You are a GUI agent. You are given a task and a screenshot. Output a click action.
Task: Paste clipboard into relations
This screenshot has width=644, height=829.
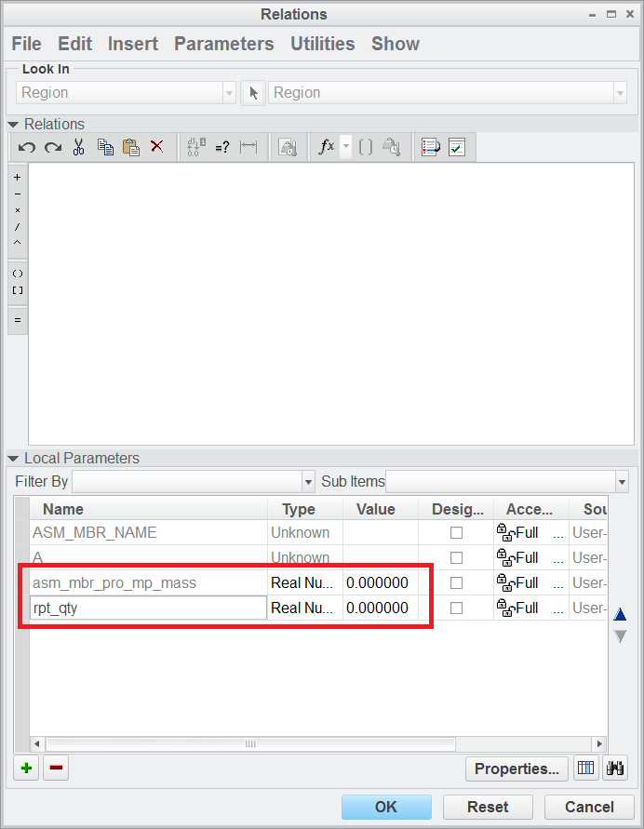[x=130, y=147]
